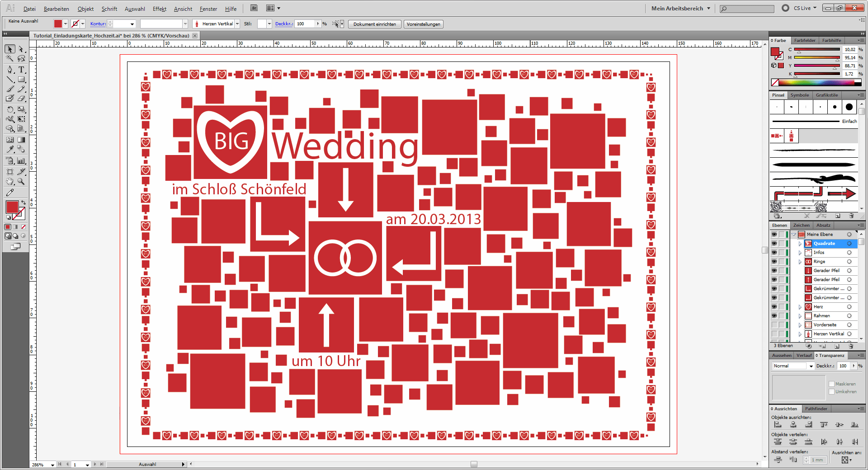The image size is (868, 470).
Task: Select the Pen tool
Action: pyautogui.click(x=10, y=70)
